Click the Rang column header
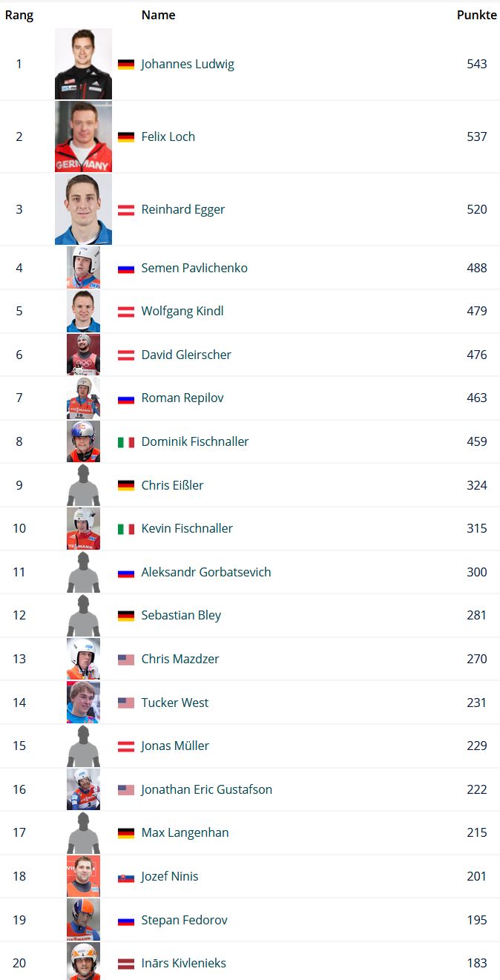 (x=19, y=15)
